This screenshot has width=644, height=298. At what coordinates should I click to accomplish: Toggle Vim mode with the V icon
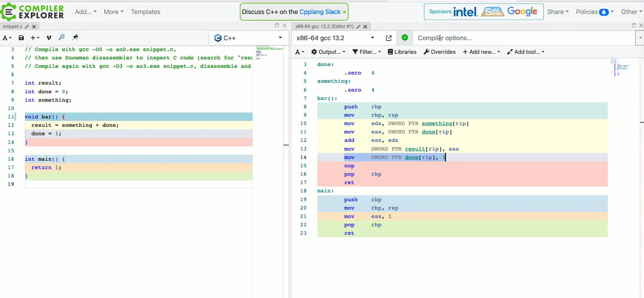(x=49, y=38)
